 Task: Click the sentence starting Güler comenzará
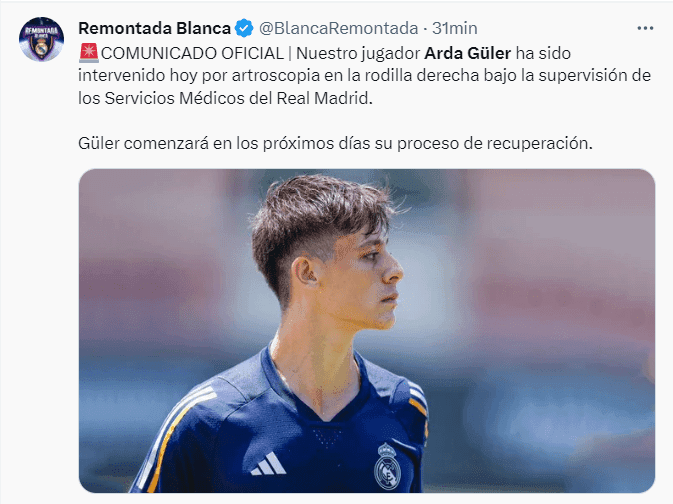click(335, 143)
